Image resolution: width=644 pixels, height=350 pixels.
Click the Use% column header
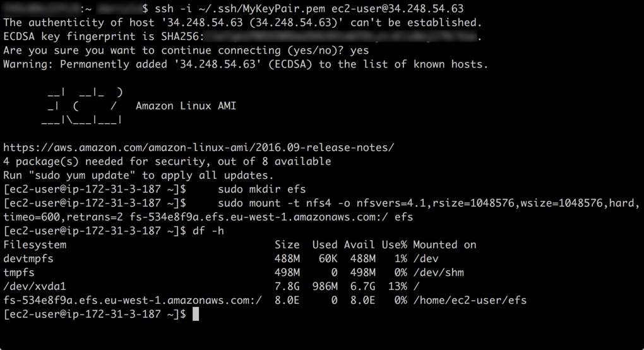(x=394, y=244)
